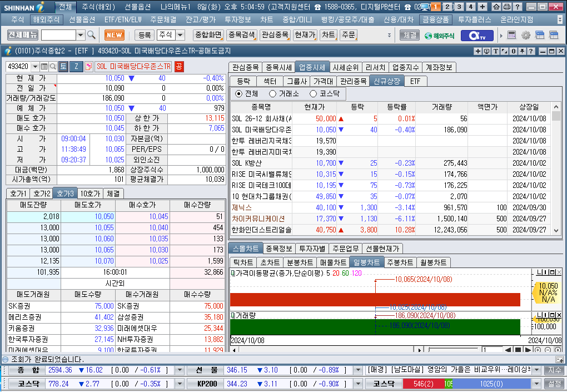567x392 pixels.
Task: Click the magnifier search icon beside menu search box
Action: pos(92,35)
